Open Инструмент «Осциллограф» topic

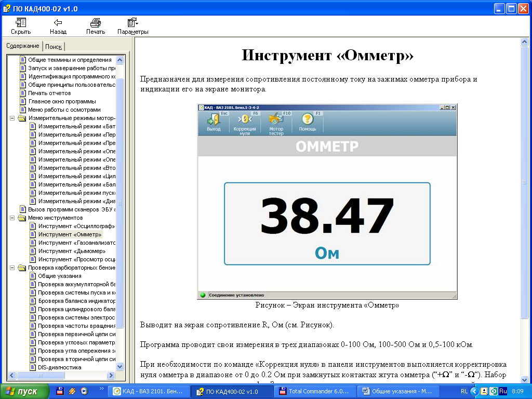[x=77, y=226]
